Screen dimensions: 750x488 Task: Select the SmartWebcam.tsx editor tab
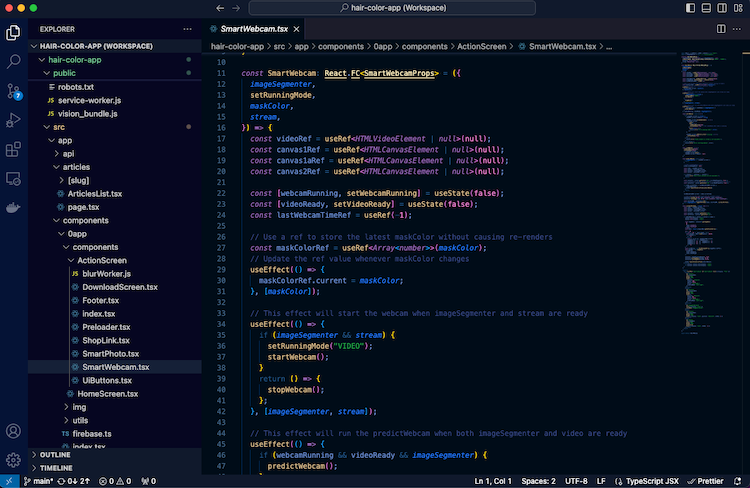(254, 29)
